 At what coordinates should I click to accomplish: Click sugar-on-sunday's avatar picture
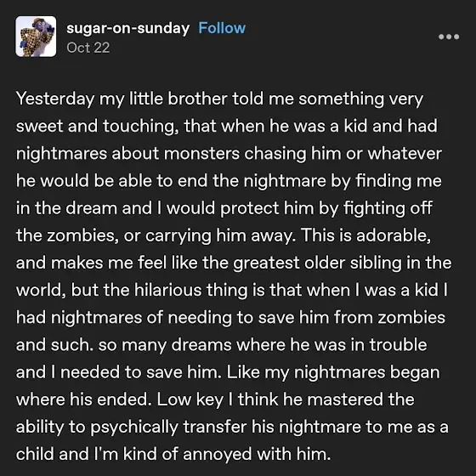click(36, 37)
